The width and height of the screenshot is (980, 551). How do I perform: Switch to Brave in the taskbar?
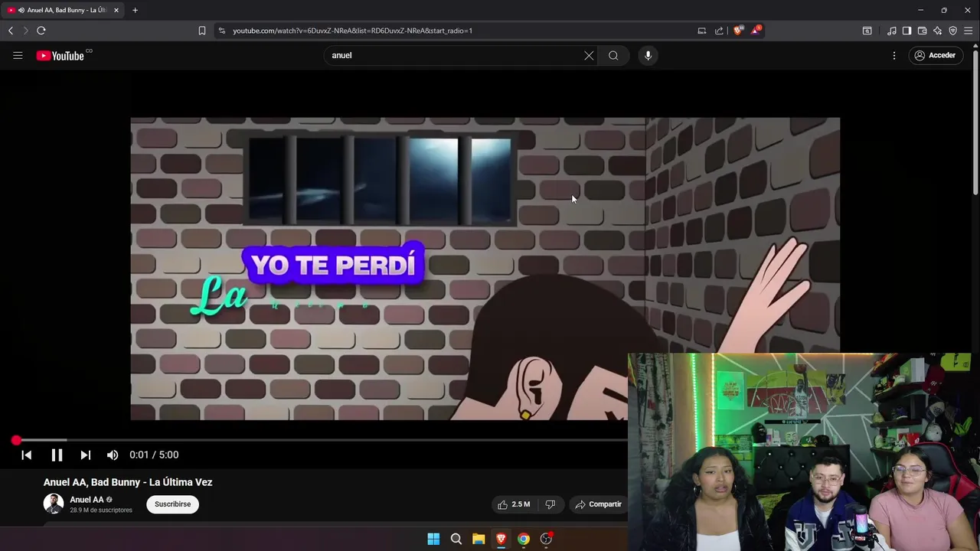tap(501, 539)
